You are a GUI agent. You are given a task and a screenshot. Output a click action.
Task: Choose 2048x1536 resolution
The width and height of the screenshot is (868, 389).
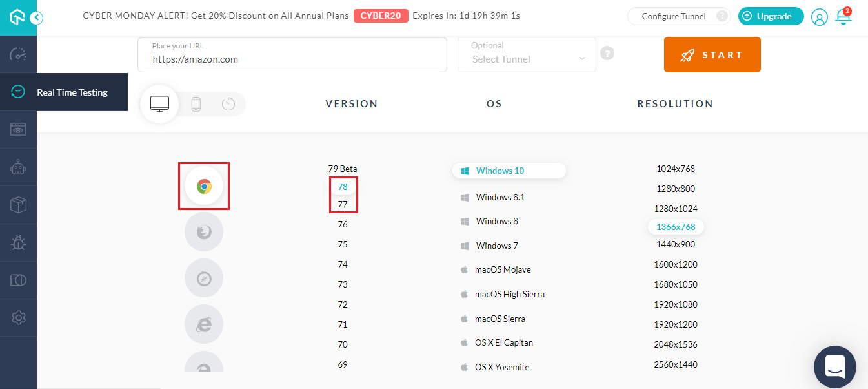point(676,344)
